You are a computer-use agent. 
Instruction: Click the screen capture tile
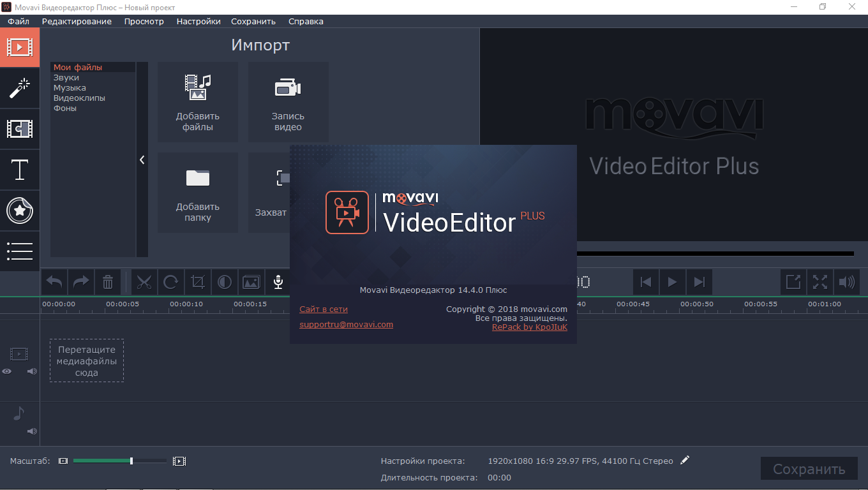pos(269,193)
